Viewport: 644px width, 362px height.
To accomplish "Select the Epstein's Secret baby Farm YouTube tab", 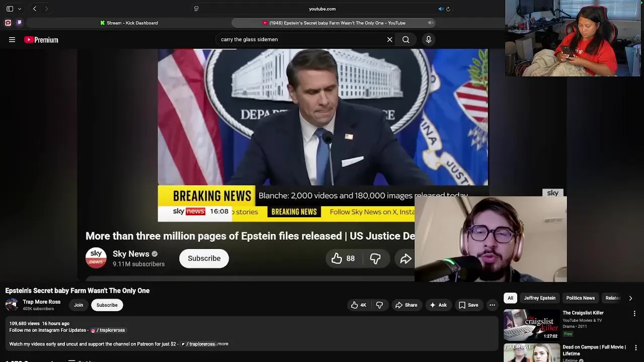I will point(334,23).
